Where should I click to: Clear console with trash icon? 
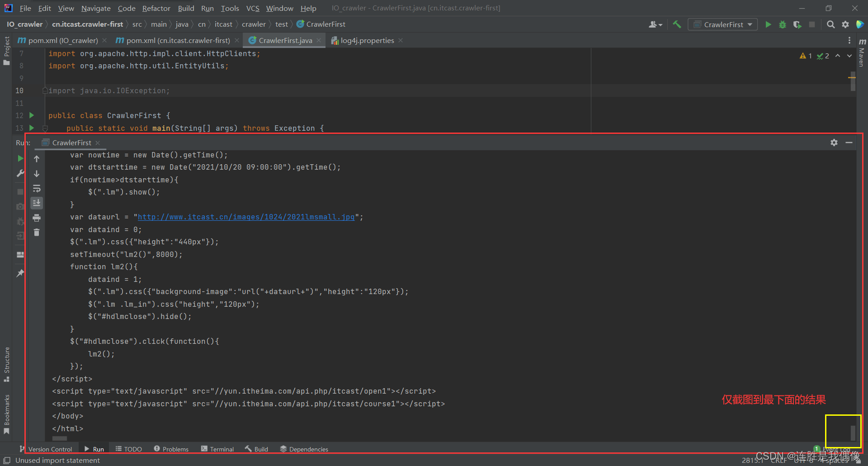coord(37,233)
